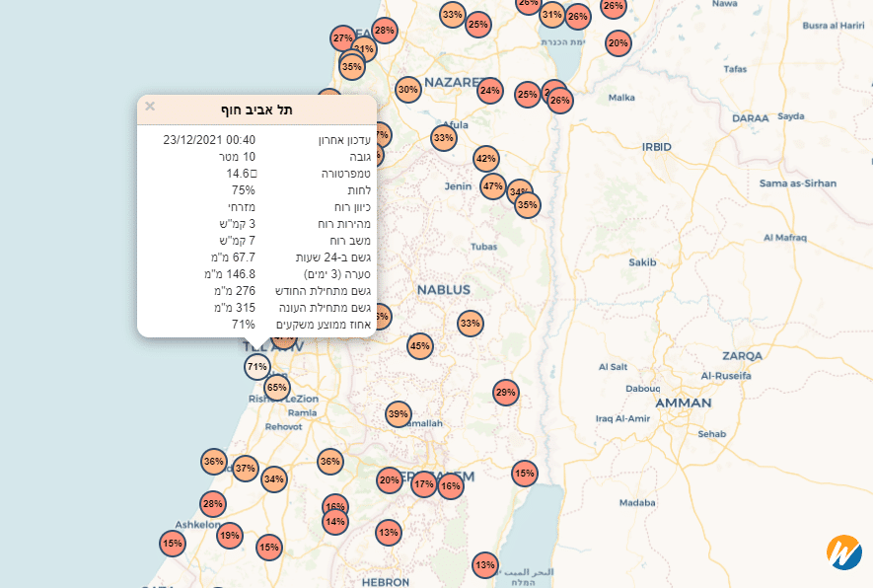Click the 29% station marker
Viewport: 873px width, 588px height.
coord(505,393)
